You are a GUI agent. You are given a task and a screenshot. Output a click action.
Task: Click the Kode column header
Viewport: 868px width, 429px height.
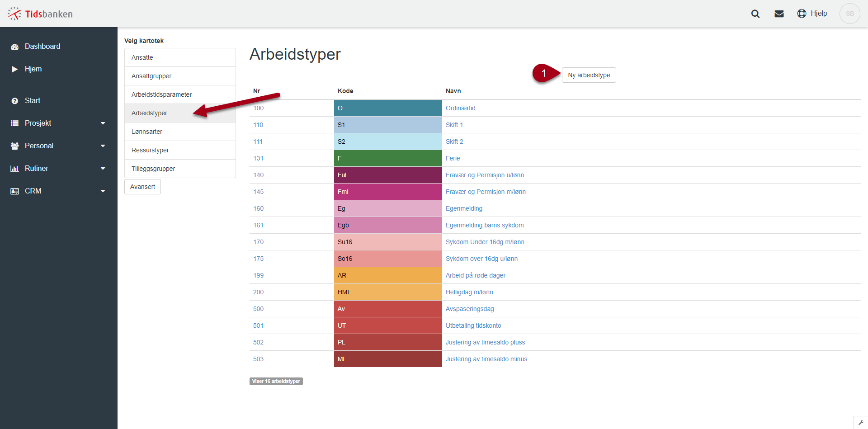pyautogui.click(x=345, y=91)
